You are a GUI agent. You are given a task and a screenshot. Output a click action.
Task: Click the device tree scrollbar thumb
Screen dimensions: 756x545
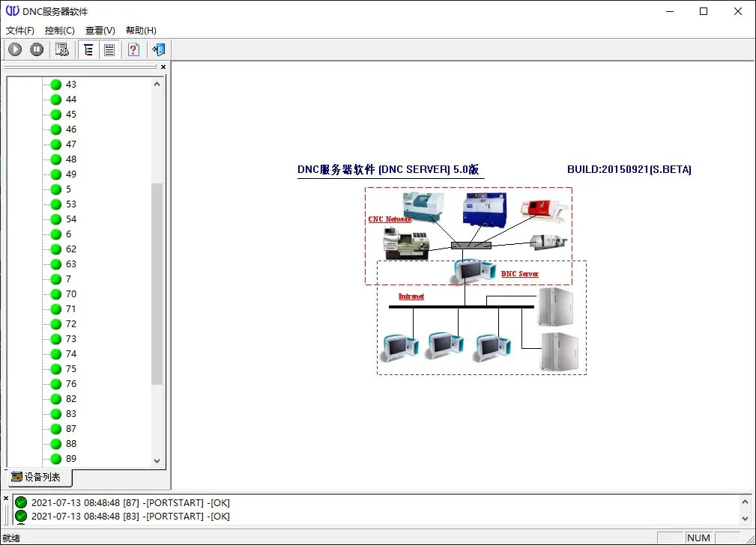tap(157, 284)
